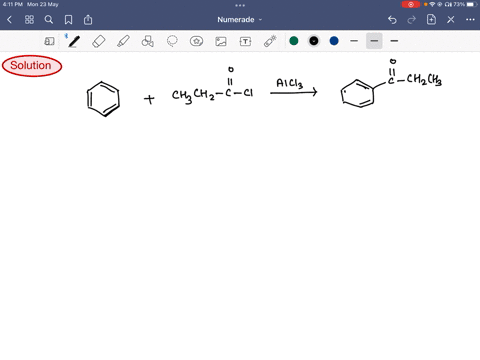
Task: Open the more options ellipsis menu
Action: click(x=470, y=20)
